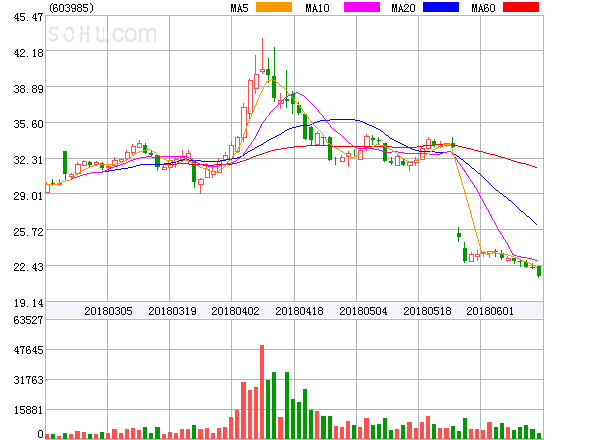Click the highest-peaking red candlestick near 43
The image size is (600, 440).
pyautogui.click(x=262, y=56)
